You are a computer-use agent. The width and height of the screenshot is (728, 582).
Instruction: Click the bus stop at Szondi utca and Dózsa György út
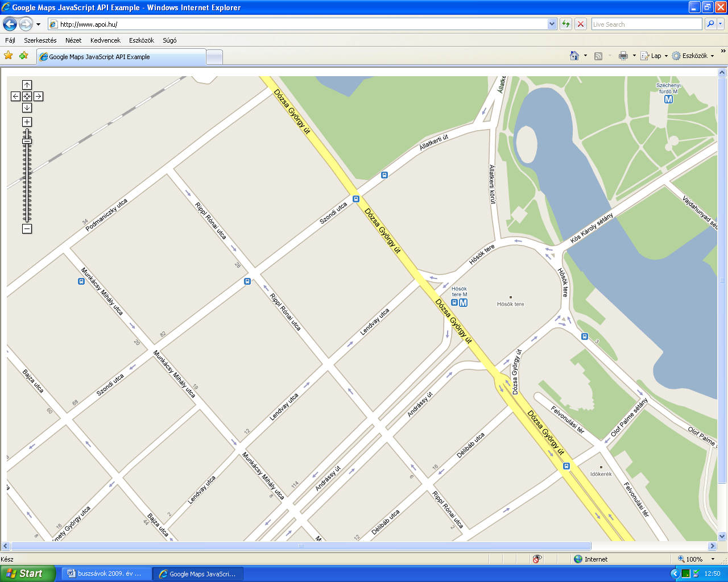tap(356, 199)
